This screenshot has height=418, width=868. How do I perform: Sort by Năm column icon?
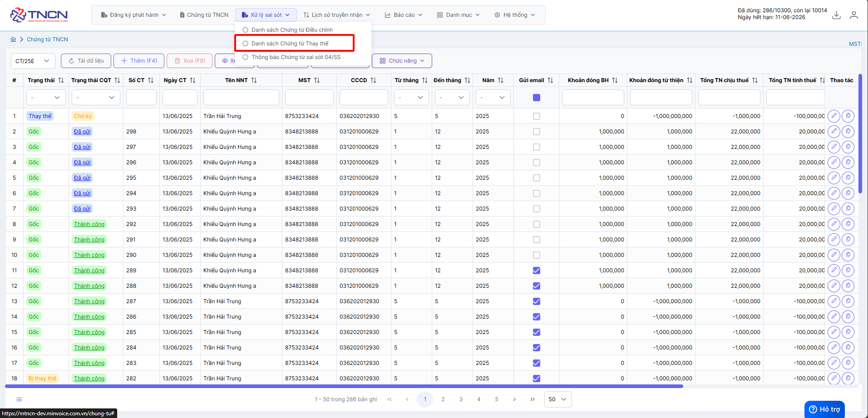click(501, 80)
